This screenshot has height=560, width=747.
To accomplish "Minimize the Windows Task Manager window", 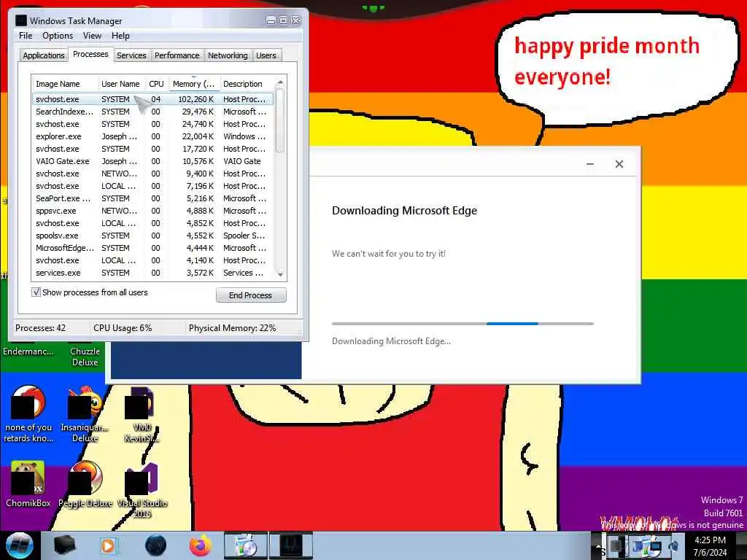I will 271,20.
